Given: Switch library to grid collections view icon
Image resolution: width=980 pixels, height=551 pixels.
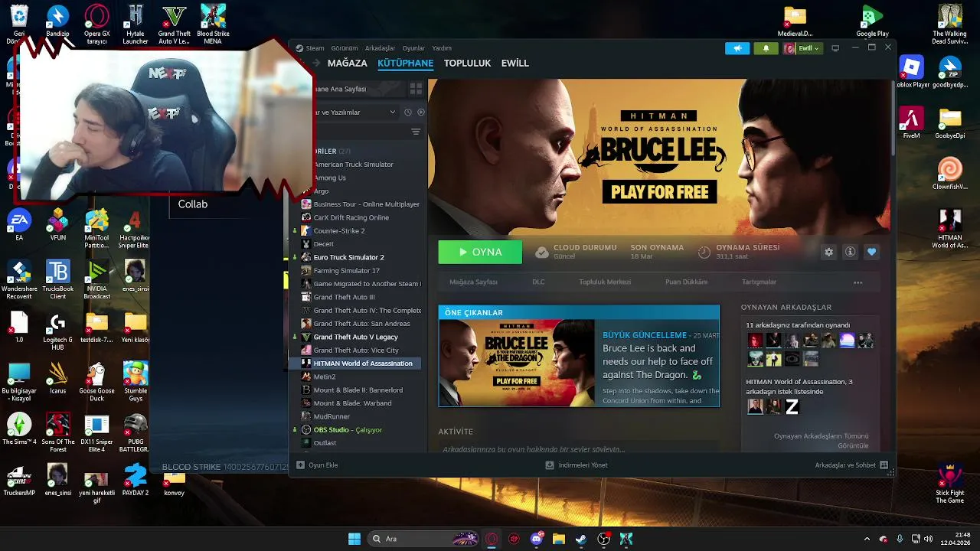Looking at the screenshot, I should (x=416, y=89).
